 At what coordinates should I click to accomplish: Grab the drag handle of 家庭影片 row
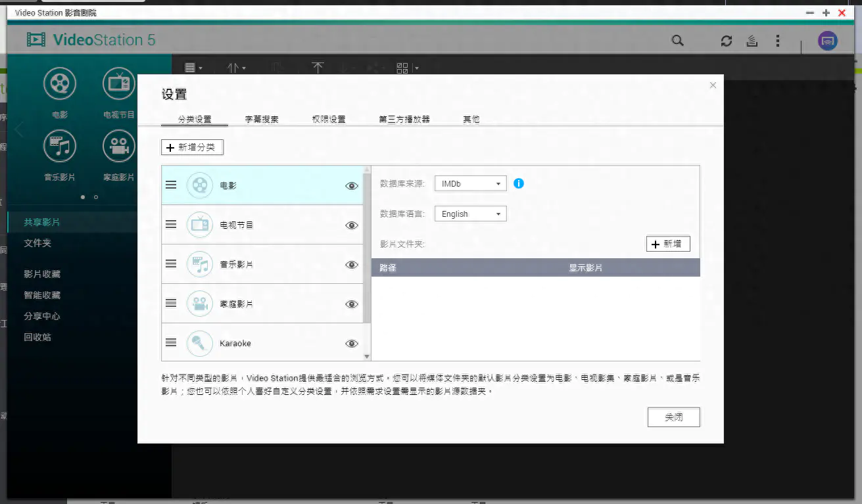point(171,304)
